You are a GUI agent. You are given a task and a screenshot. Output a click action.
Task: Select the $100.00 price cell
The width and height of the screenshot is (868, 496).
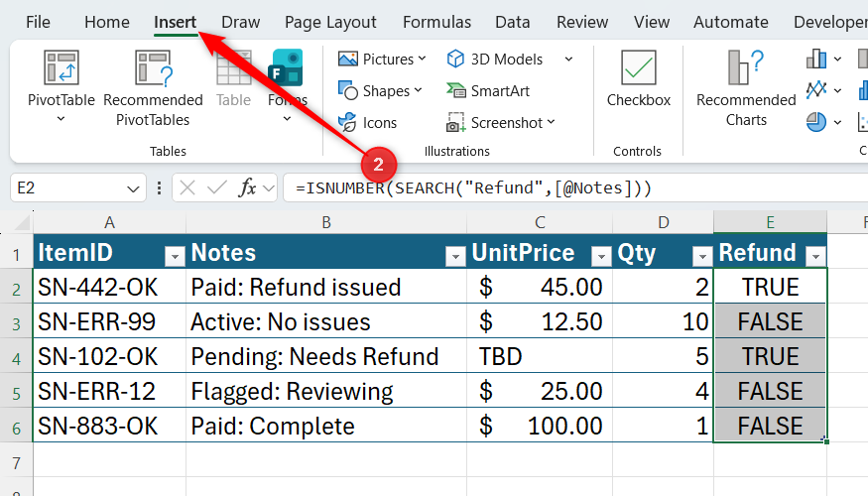(540, 426)
